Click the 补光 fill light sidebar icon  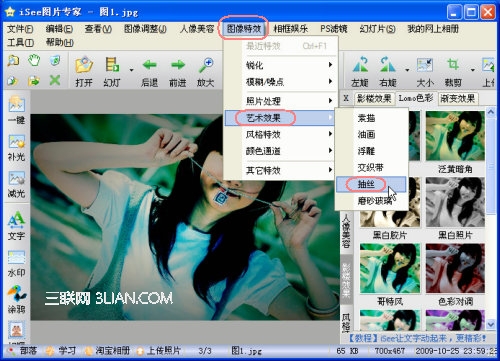16,141
